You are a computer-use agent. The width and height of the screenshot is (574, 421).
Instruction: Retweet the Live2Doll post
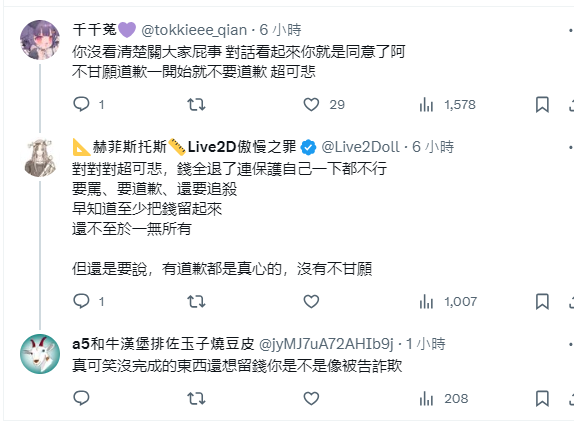click(196, 302)
